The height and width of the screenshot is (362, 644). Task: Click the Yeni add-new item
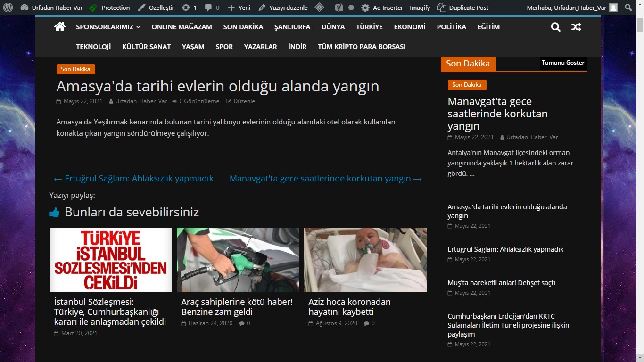point(239,8)
